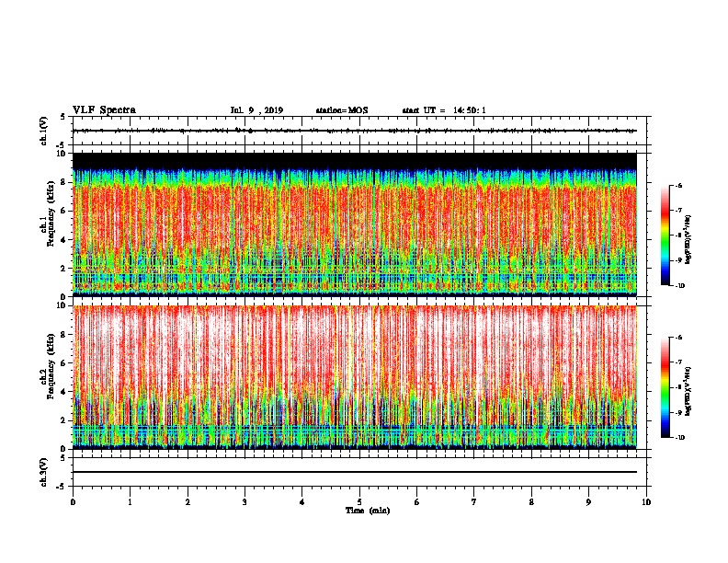This screenshot has width=728, height=563.
Task: Click the "8" kHz tick of ch.2 spectrogram
Action: click(x=63, y=335)
